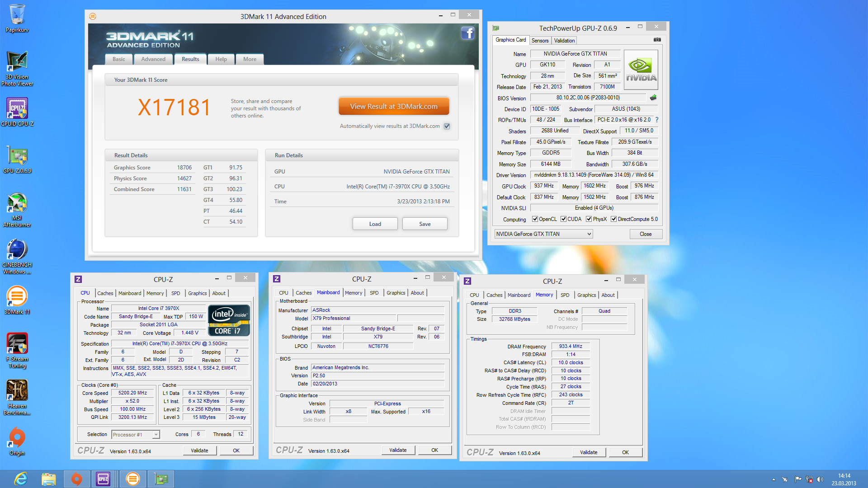
Task: Toggle automatically view results at 3DMark.com checkbox
Action: [x=447, y=126]
